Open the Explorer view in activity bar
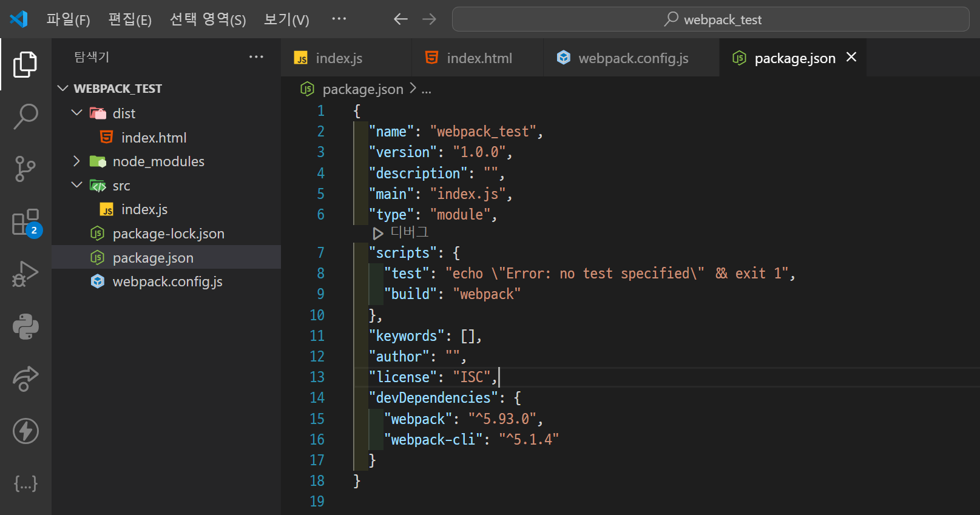980x515 pixels. [x=25, y=64]
